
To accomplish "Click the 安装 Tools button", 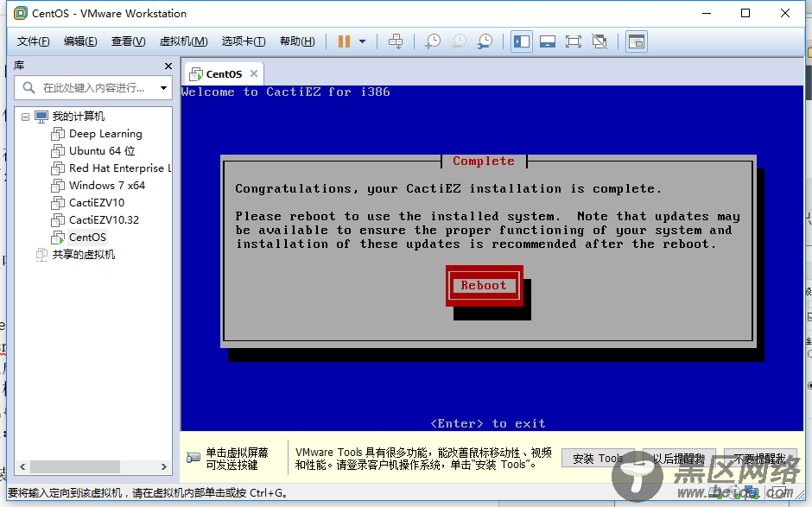I will click(x=598, y=459).
